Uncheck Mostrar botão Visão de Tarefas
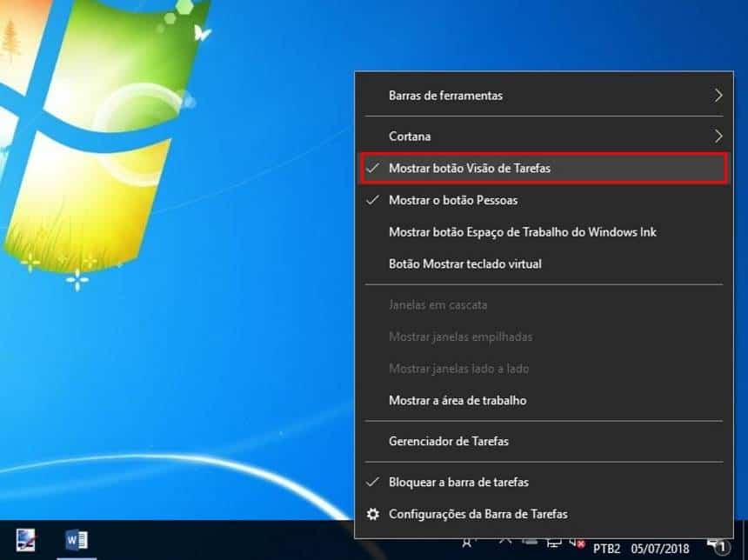Screen dimensions: 748x560 (x=544, y=168)
